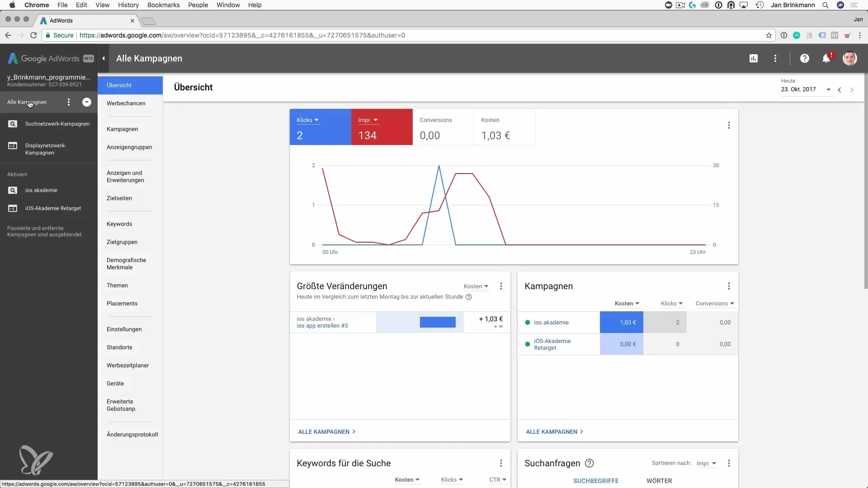This screenshot has width=868, height=488.
Task: Open Keywords card CTR column dropdown
Action: click(x=498, y=480)
